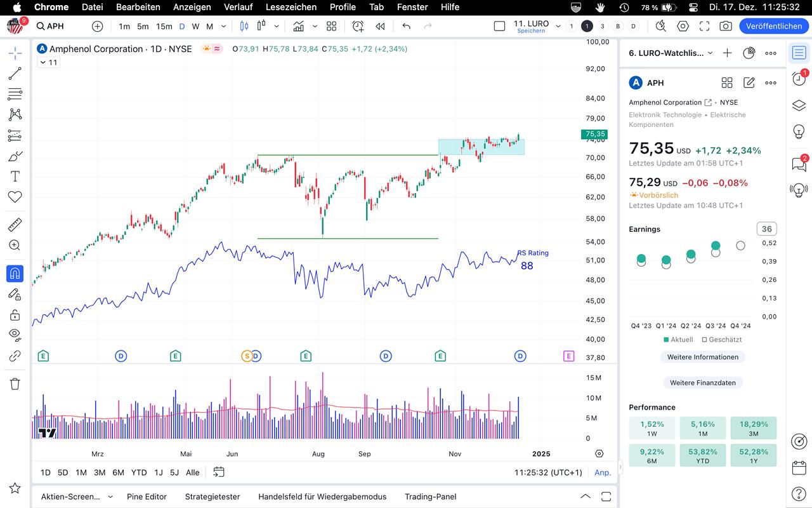The height and width of the screenshot is (508, 812).
Task: Click Weitere Finanzdaten button
Action: pyautogui.click(x=702, y=383)
